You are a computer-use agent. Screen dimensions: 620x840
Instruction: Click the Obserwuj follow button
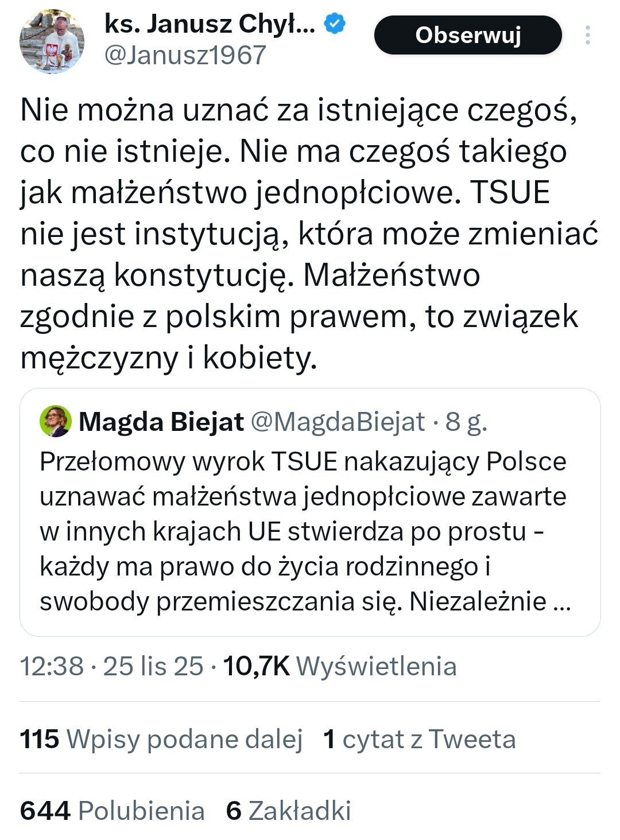[x=468, y=36]
